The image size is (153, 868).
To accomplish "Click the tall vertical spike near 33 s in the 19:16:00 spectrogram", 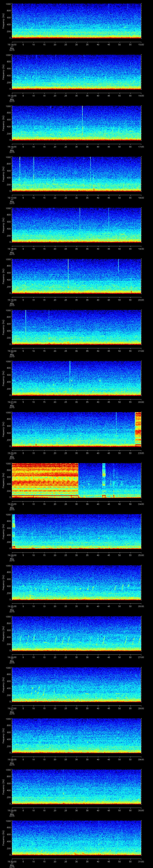I will [82, 121].
